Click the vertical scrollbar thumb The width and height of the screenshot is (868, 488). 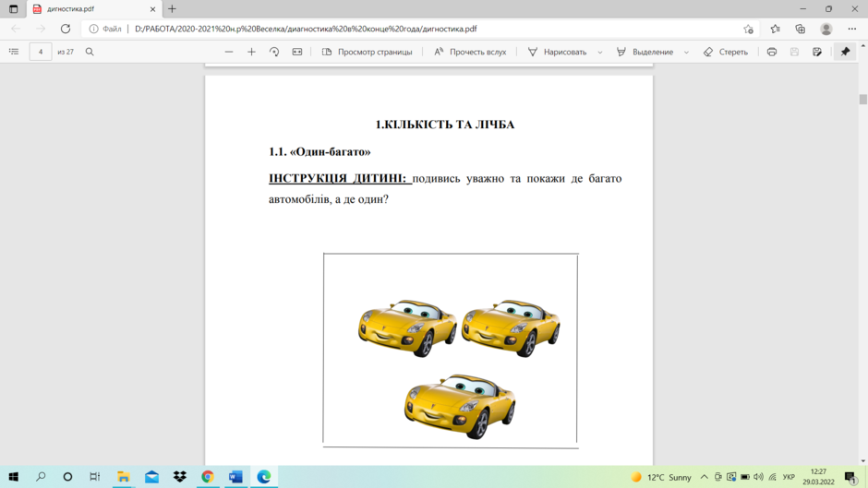pyautogui.click(x=863, y=100)
